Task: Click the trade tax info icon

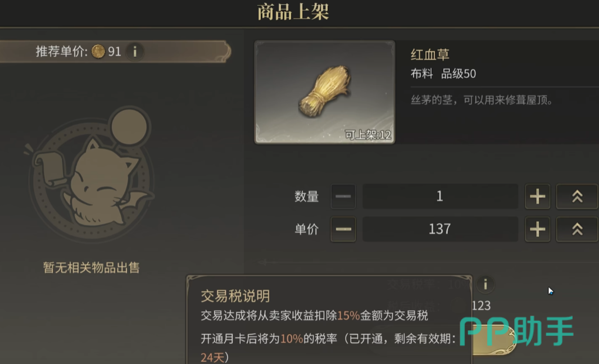Action: 485,284
